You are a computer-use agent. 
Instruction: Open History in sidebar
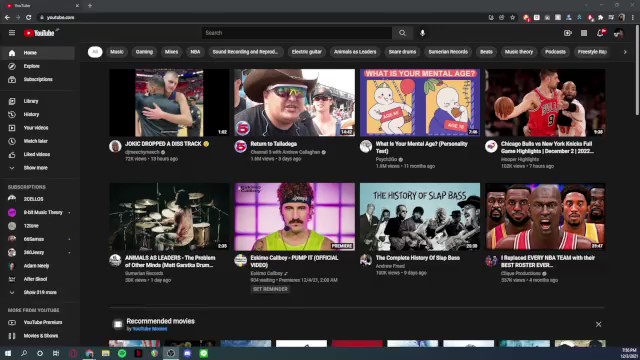click(x=38, y=115)
